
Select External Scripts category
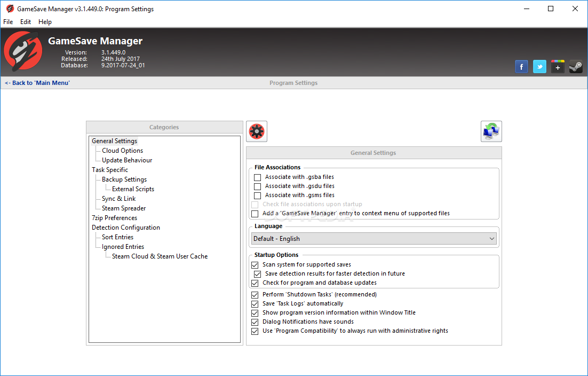[x=133, y=189]
